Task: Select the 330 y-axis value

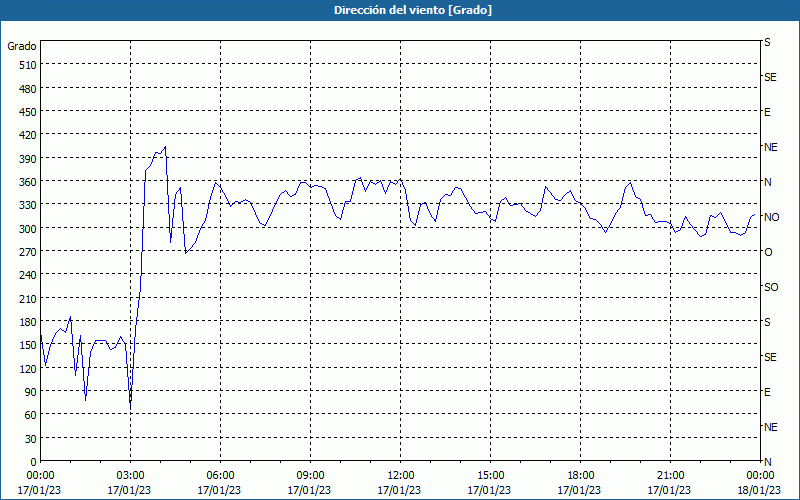Action: click(x=29, y=205)
